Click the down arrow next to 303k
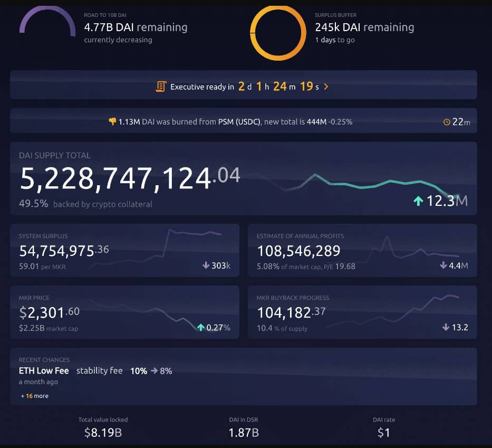The image size is (492, 448). pyautogui.click(x=206, y=265)
